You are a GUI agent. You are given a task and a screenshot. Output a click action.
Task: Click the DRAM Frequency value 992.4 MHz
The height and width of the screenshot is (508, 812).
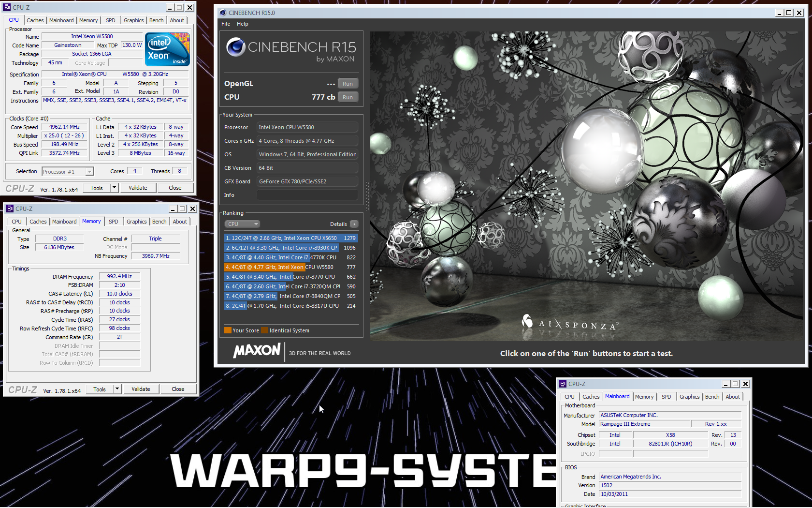pos(119,276)
